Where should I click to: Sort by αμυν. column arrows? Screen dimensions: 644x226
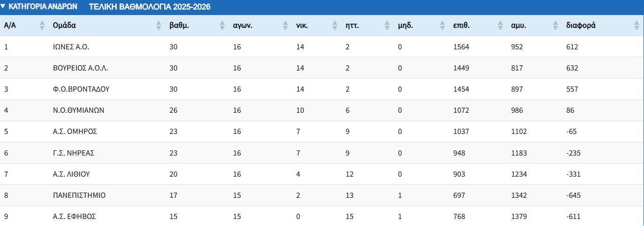[556, 26]
